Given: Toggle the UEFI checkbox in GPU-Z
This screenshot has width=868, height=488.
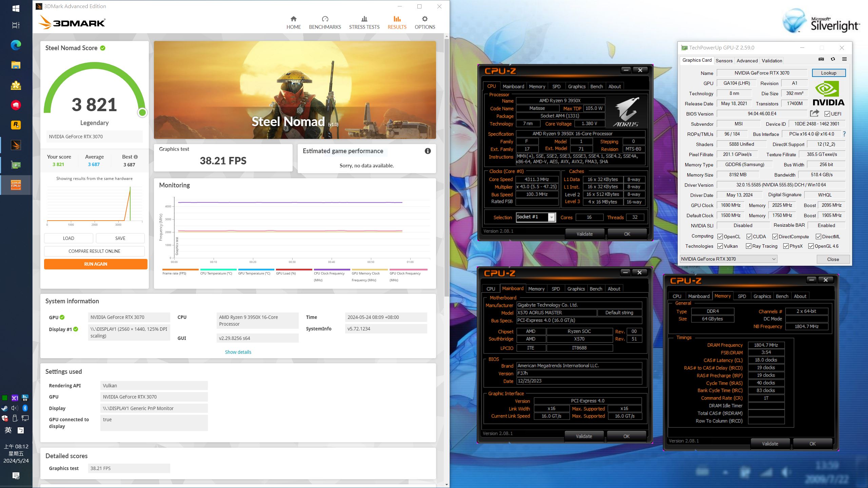Looking at the screenshot, I should pyautogui.click(x=827, y=114).
